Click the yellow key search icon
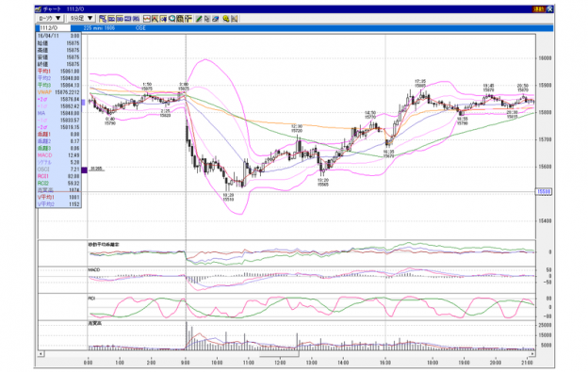The width and height of the screenshot is (588, 372). coord(226,18)
